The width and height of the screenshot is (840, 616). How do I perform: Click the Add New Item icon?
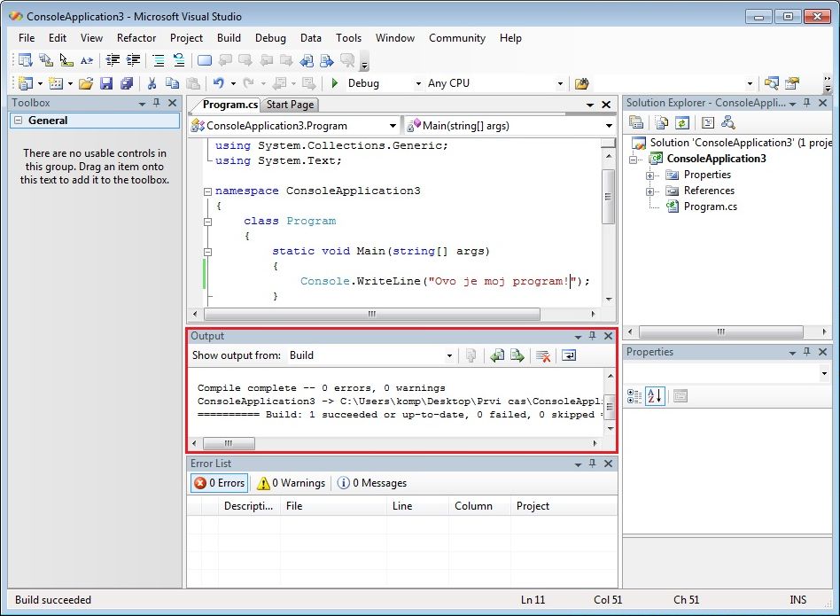55,83
